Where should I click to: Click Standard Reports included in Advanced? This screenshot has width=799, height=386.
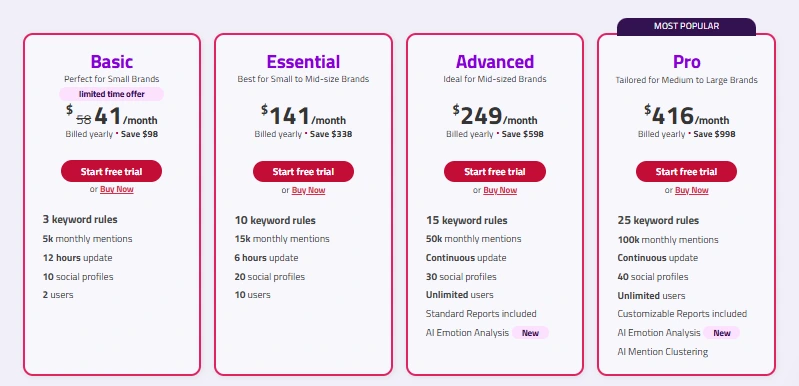tap(481, 314)
